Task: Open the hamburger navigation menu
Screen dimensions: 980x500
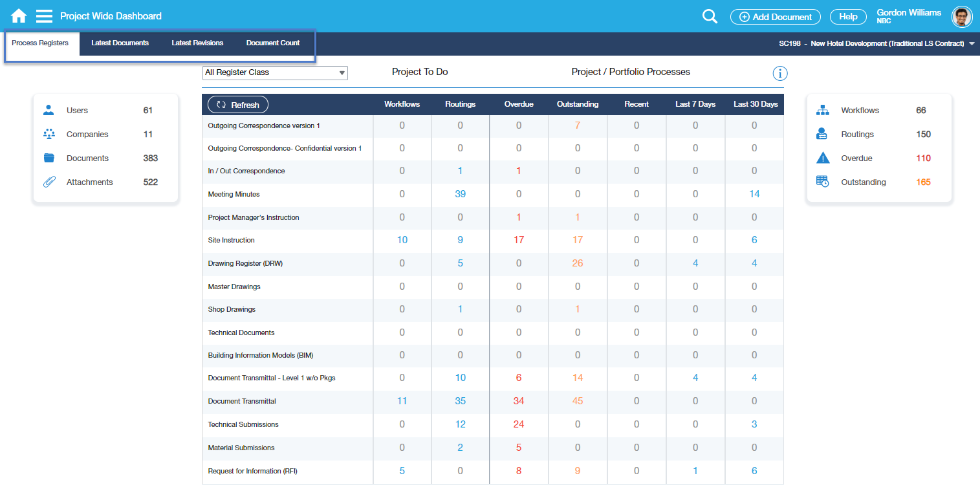Action: coord(43,15)
